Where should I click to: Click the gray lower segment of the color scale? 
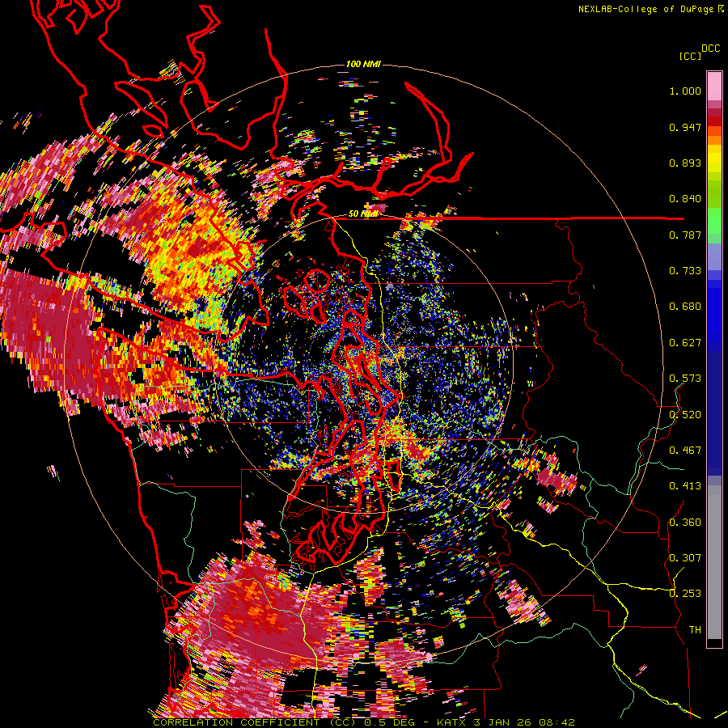click(x=714, y=562)
